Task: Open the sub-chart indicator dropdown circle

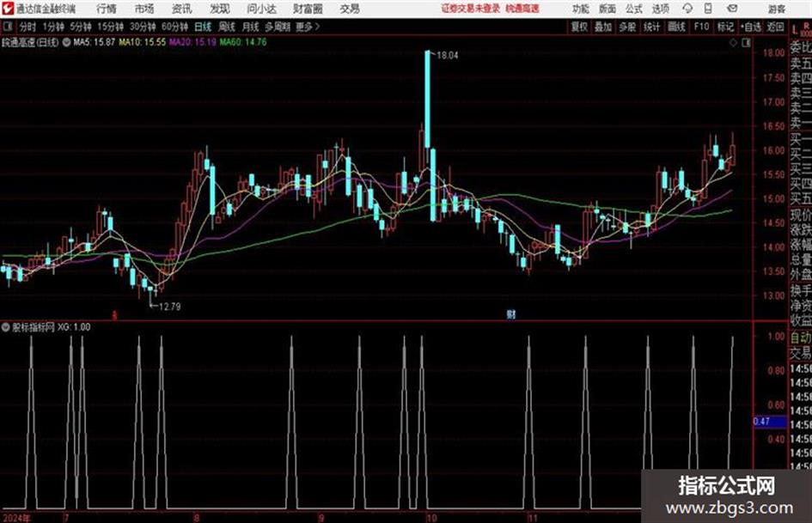Action: coord(6,327)
